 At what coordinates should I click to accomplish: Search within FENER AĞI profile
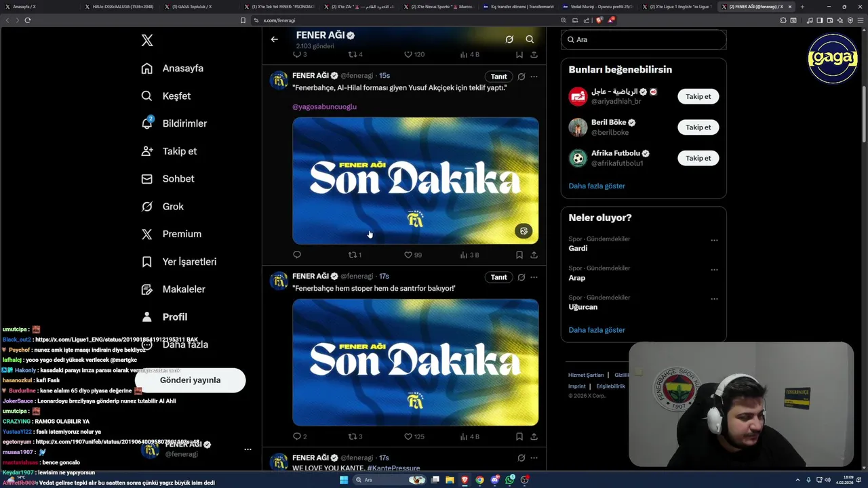point(530,39)
